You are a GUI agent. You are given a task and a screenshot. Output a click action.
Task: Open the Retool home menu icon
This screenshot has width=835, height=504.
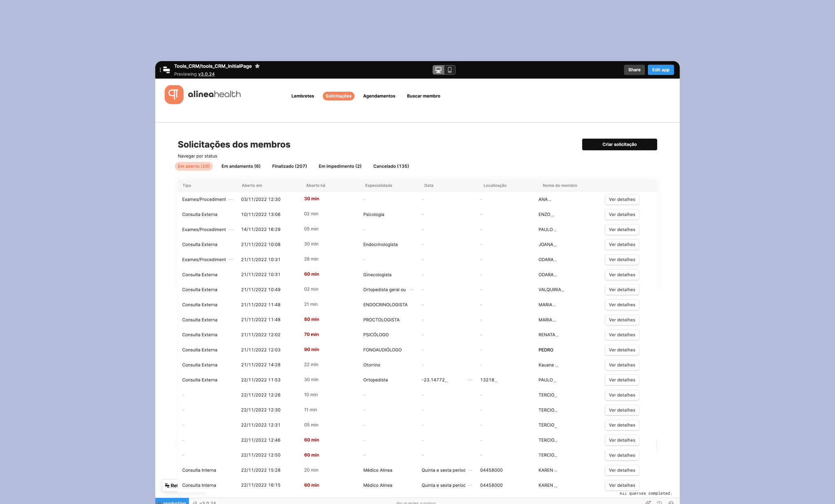(166, 70)
